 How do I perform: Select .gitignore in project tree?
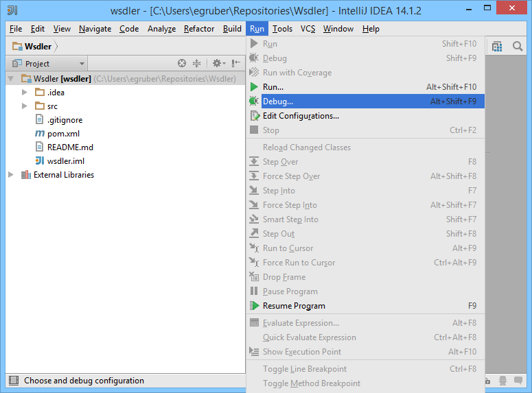click(x=65, y=120)
